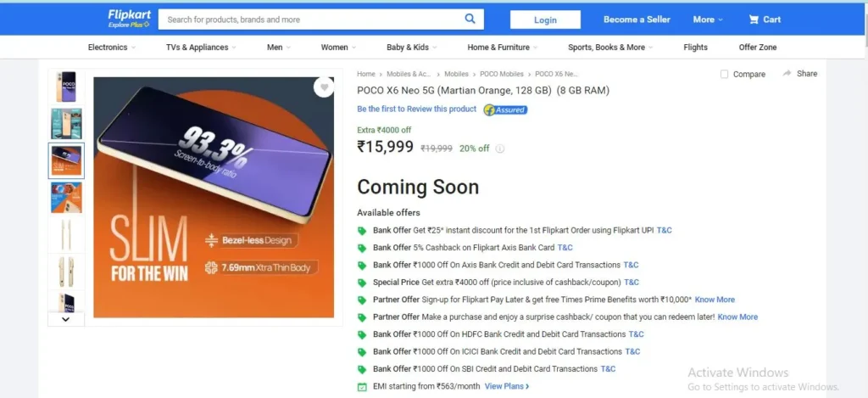The image size is (868, 398).
Task: Click the Login button
Action: [x=545, y=20]
